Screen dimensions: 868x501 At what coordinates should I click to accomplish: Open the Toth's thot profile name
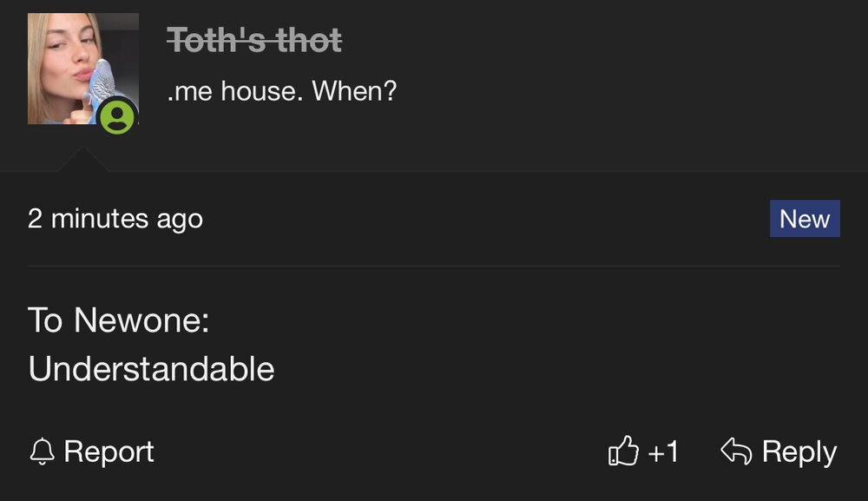click(x=254, y=41)
